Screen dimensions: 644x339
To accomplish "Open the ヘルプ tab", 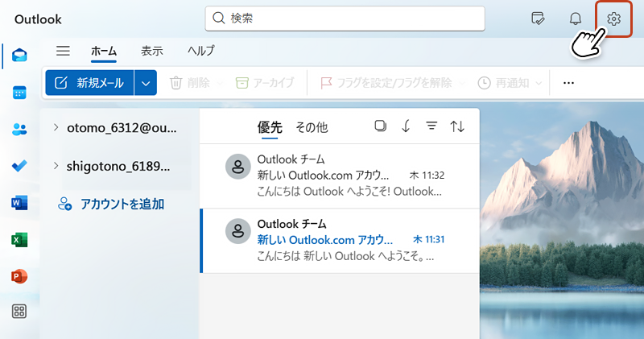I will tap(200, 51).
